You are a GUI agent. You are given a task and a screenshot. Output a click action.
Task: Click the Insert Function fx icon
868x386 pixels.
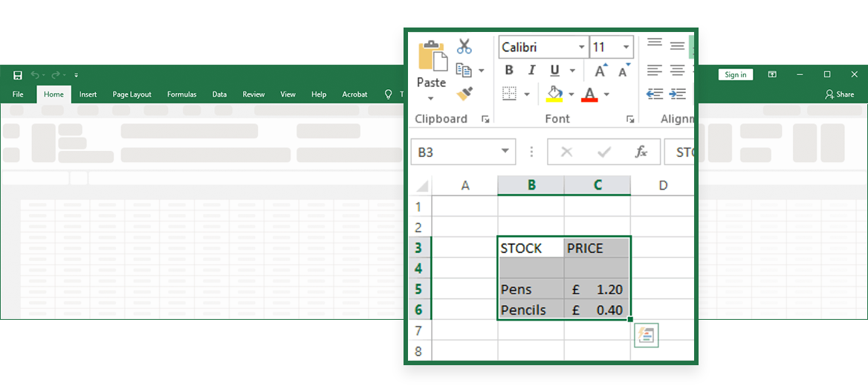[641, 152]
